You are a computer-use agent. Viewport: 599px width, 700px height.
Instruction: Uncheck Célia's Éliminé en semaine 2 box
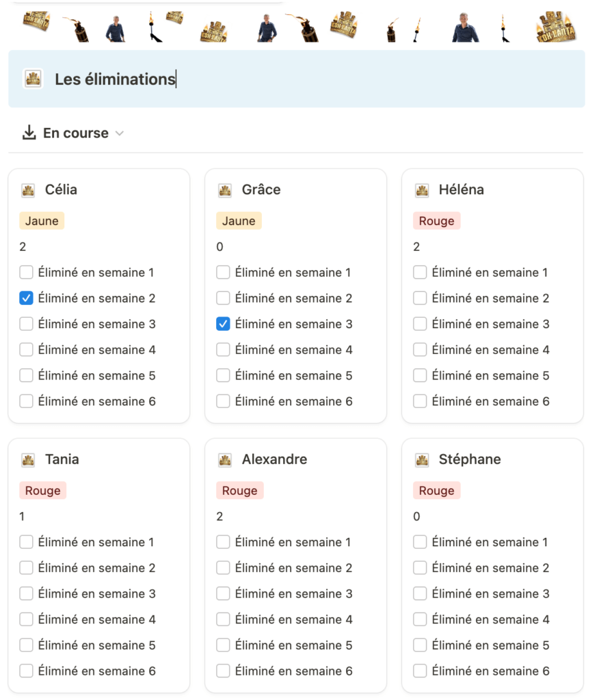(x=27, y=298)
